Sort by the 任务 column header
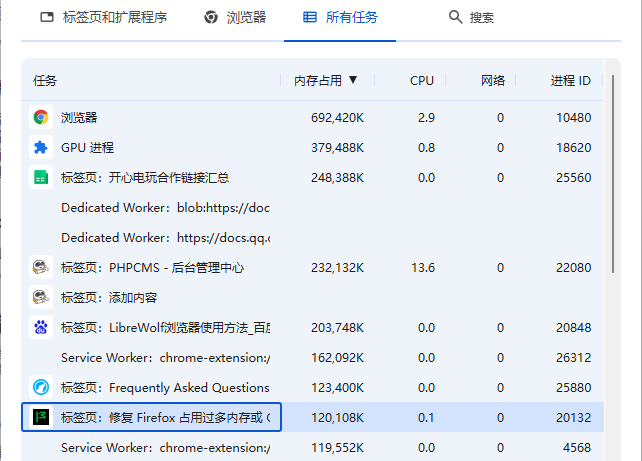 click(x=45, y=81)
